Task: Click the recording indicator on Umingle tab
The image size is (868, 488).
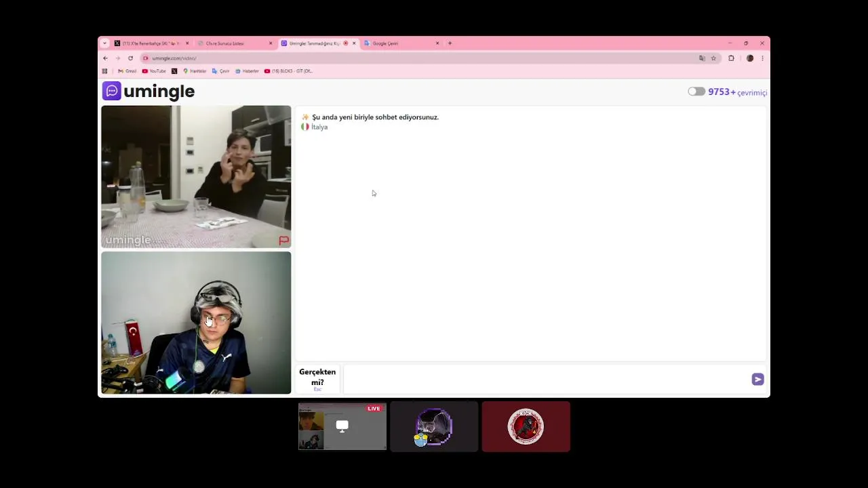Action: click(x=346, y=43)
